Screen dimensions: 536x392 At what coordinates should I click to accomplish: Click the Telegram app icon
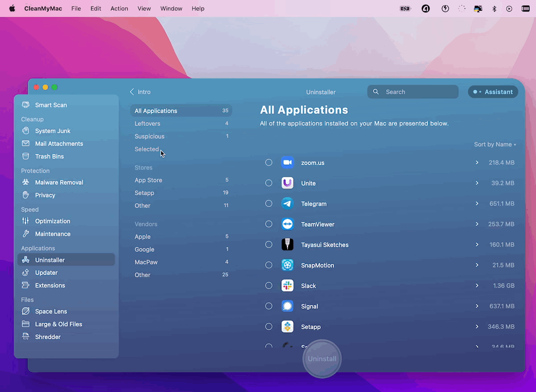288,204
